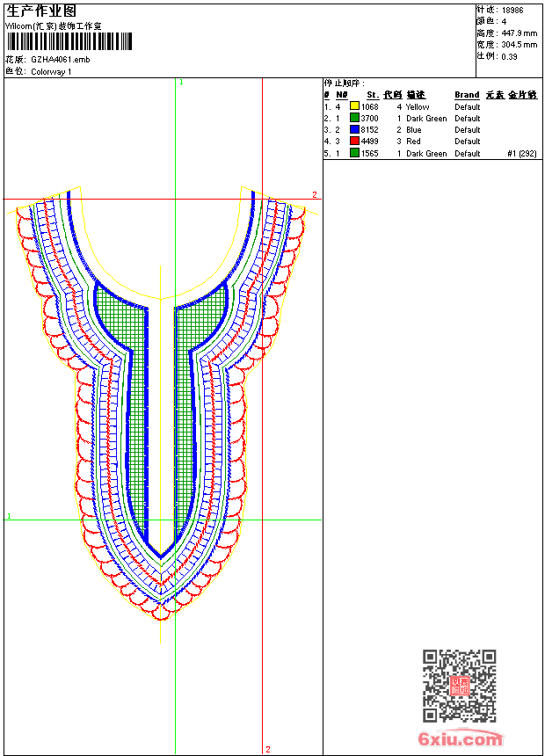The height and width of the screenshot is (756, 545).
Task: Select the Yellow thread color swatch
Action: click(x=354, y=106)
